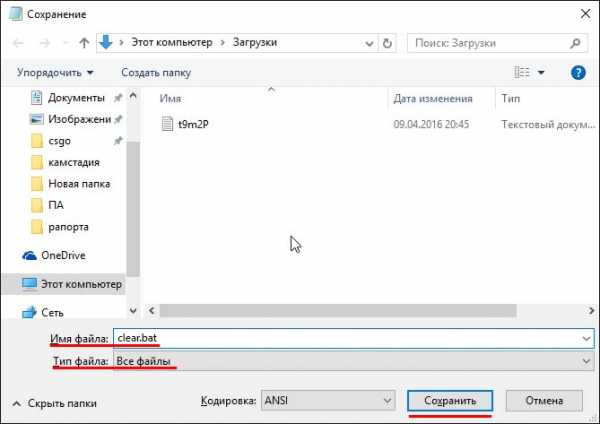Select the t9m2P text file
600x424 pixels.
click(x=190, y=124)
